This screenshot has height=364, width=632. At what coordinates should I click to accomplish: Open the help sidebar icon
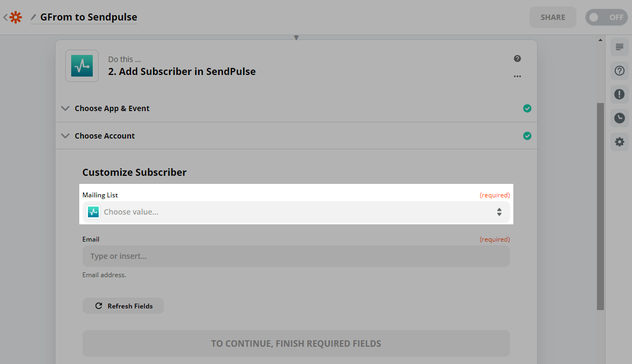tap(619, 71)
